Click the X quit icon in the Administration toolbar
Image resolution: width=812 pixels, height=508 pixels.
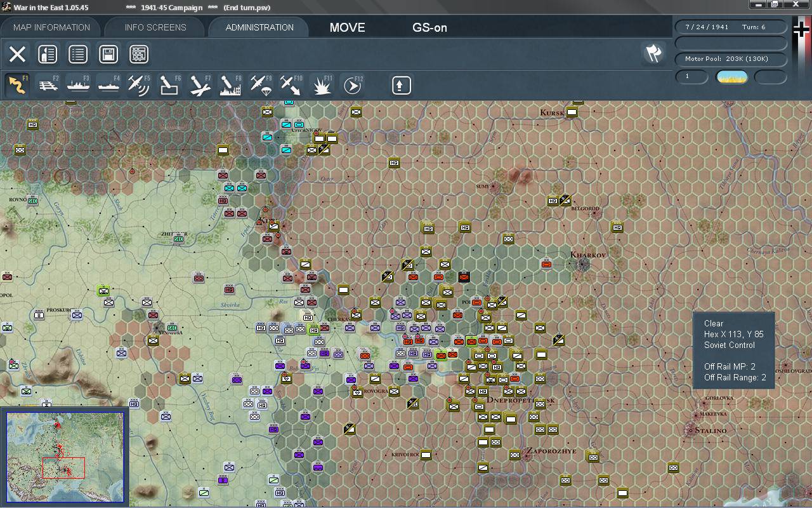click(x=17, y=54)
